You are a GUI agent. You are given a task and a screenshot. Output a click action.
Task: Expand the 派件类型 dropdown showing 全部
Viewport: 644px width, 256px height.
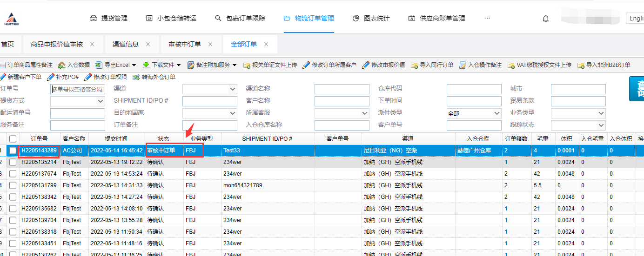tap(496, 113)
